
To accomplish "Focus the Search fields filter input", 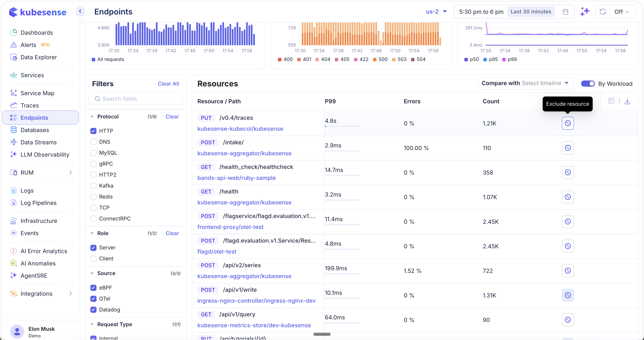I will [135, 98].
